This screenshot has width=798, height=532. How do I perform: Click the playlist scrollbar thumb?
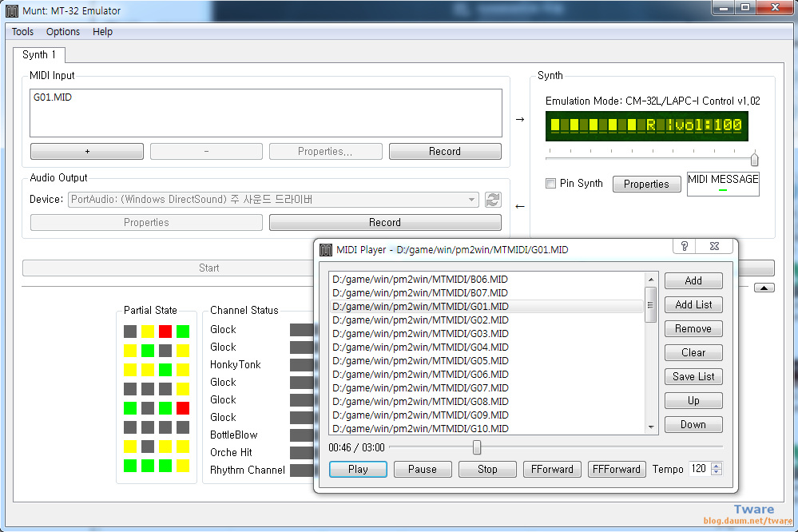(x=650, y=305)
